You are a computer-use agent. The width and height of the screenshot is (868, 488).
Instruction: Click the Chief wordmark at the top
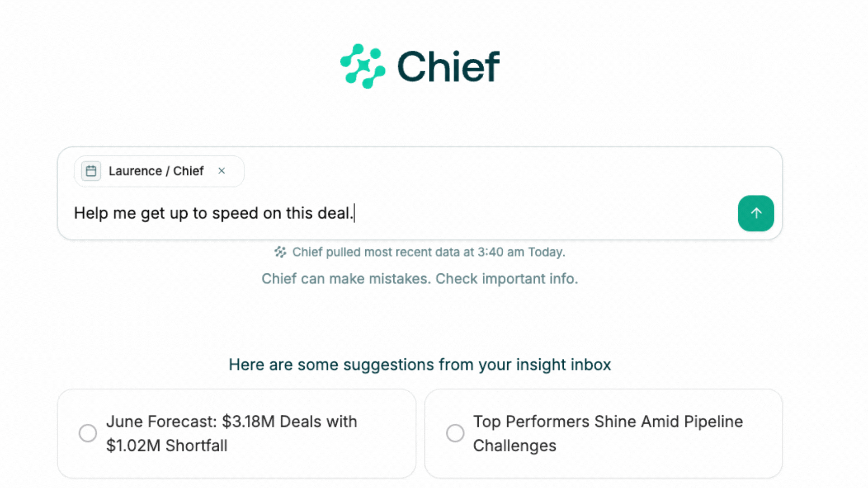[x=450, y=66]
